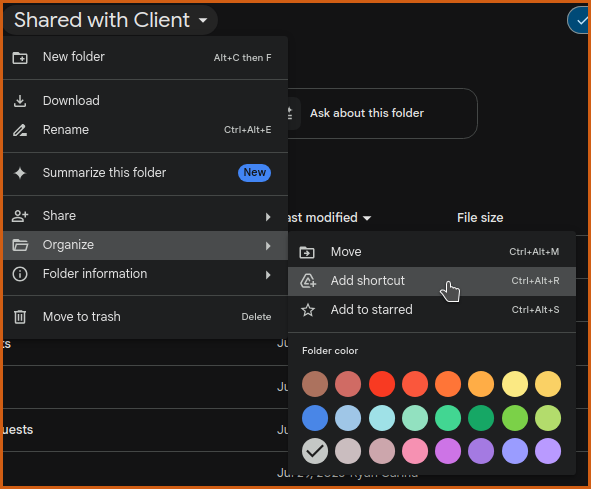Select Download in the folder menu

click(145, 101)
